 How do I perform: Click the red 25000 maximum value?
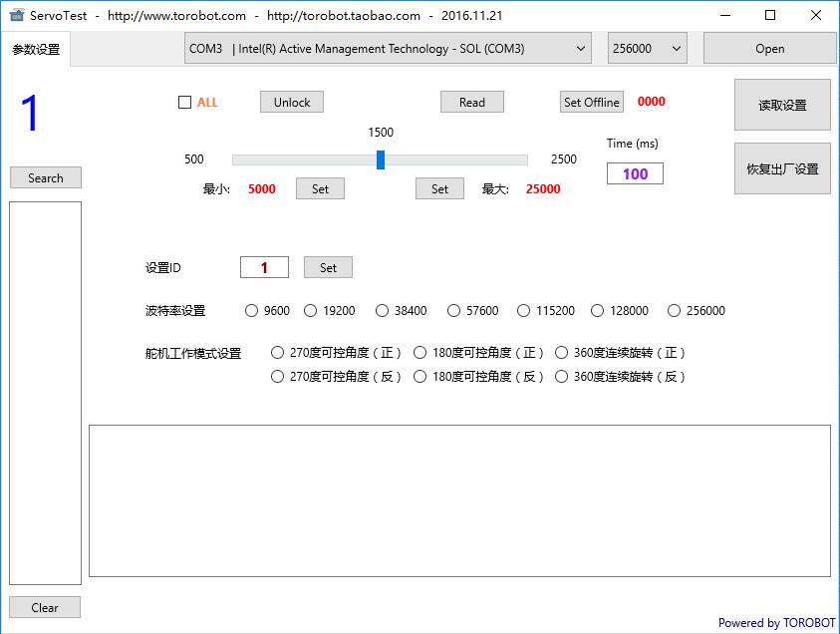point(543,189)
